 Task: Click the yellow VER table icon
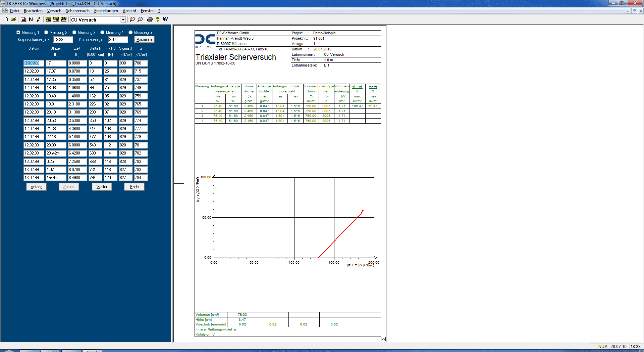coord(56,19)
